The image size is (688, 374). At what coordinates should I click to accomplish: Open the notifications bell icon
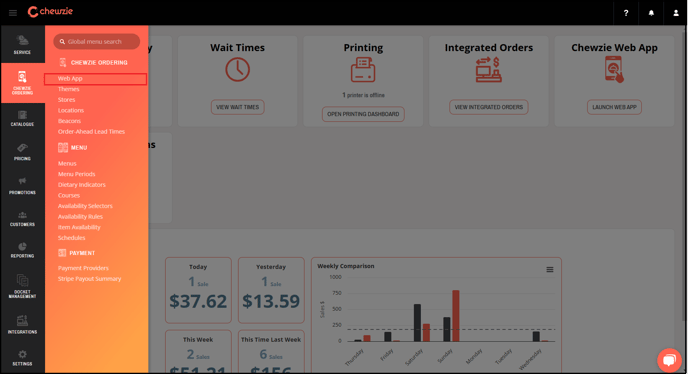(651, 13)
